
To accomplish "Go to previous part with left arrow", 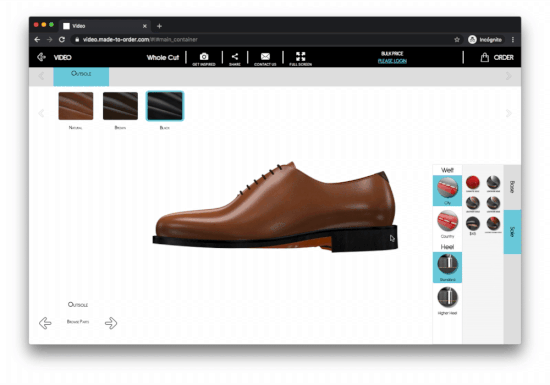I will pos(45,323).
